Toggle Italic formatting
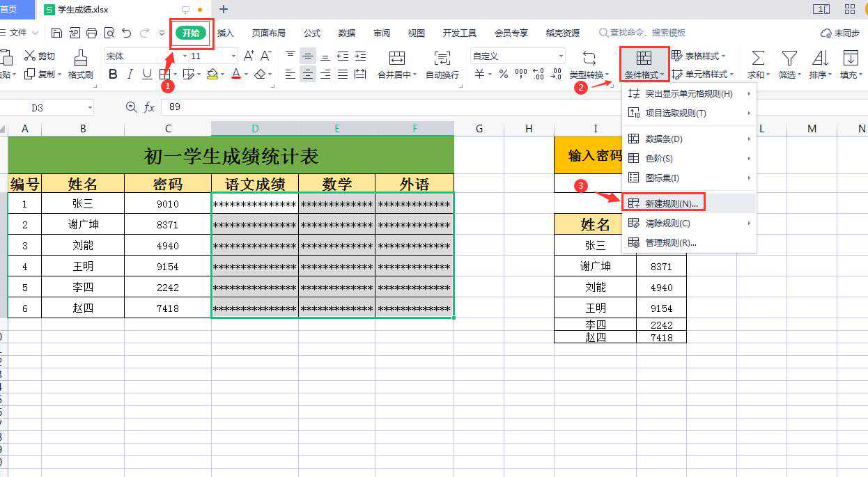This screenshot has width=868, height=477. (130, 74)
